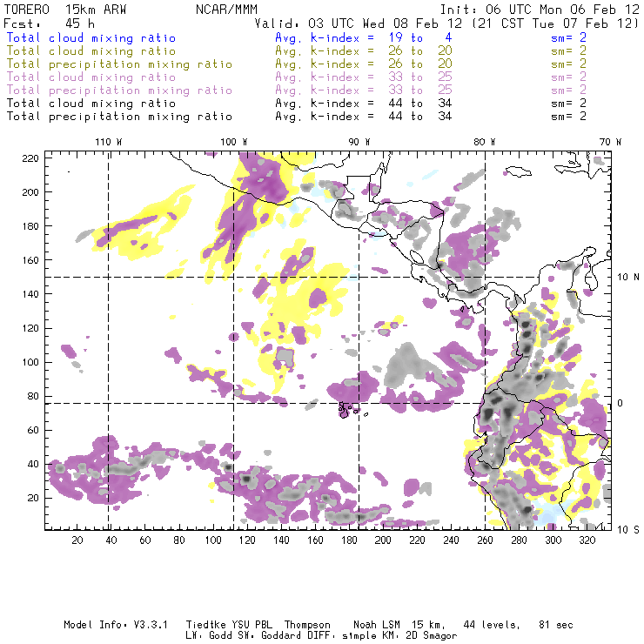Click pink 'Total precipitation mixing ratio' legend line

tap(119, 91)
